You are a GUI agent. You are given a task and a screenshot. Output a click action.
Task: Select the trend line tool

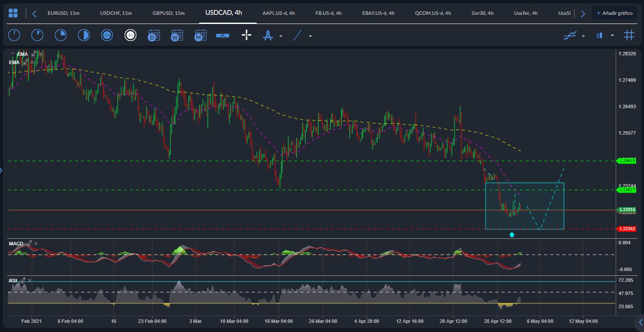[x=297, y=35]
